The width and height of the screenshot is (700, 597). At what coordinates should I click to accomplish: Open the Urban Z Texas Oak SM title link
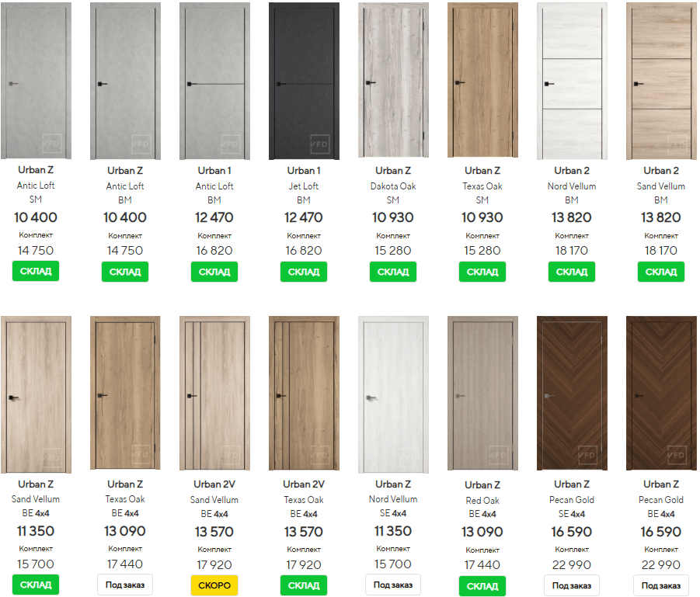tap(482, 171)
